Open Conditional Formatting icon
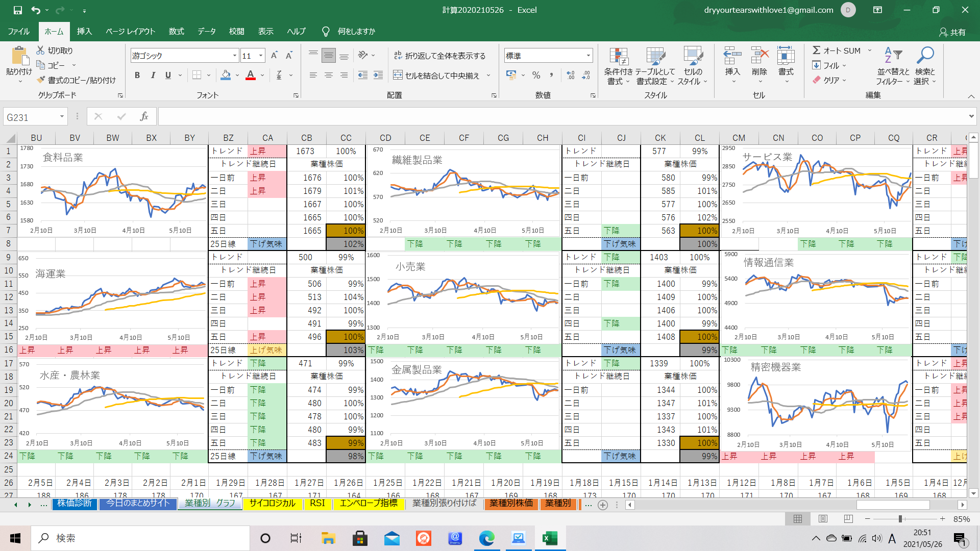Screen dimensions: 980x551 coord(619,57)
